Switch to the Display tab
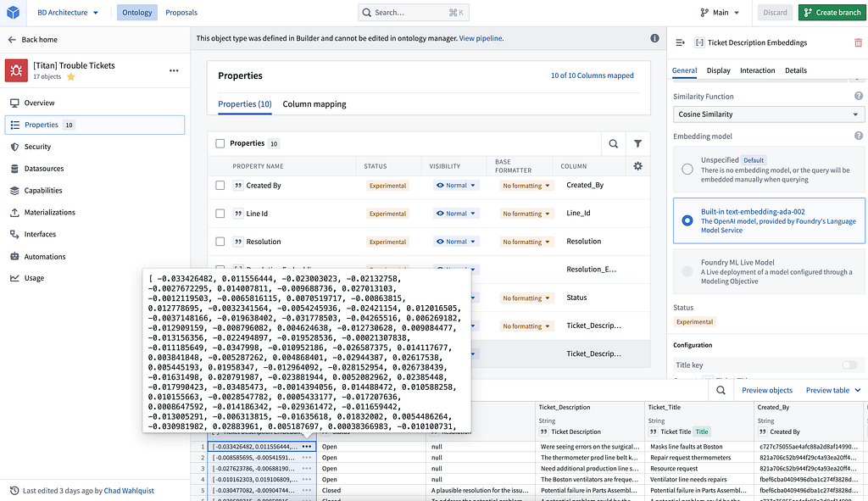Viewport: 868px width, 501px height. (x=719, y=70)
